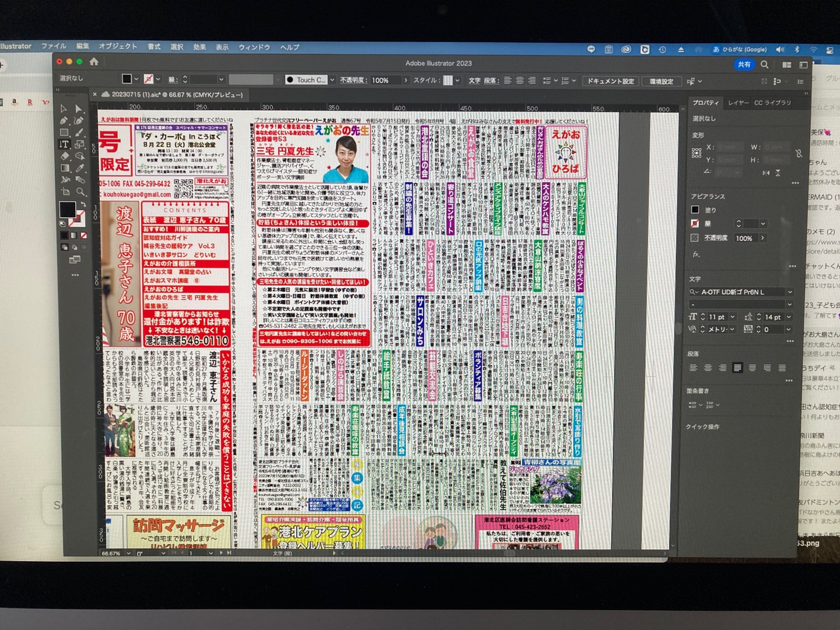This screenshot has width=840, height=630.
Task: Open the オブジェクト menu
Action: [118, 47]
